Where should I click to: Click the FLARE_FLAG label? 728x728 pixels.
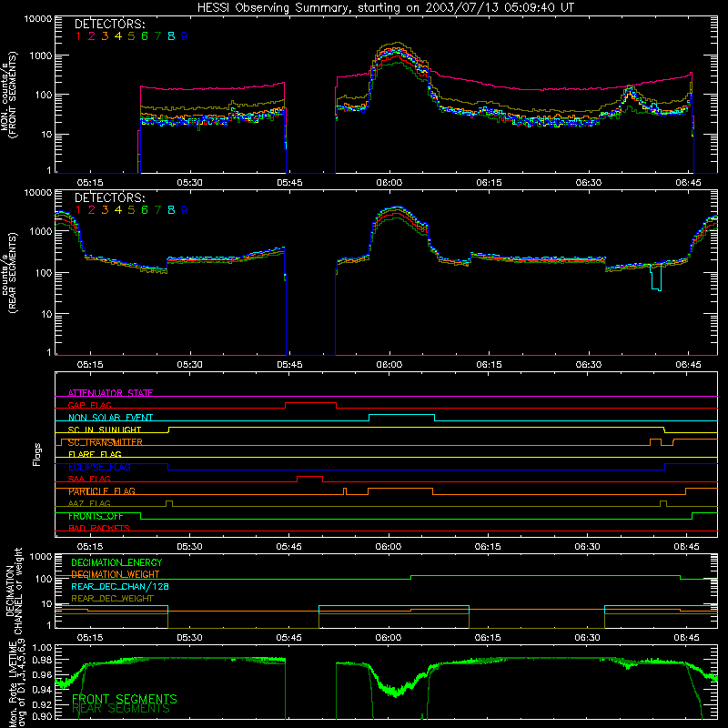(x=95, y=454)
